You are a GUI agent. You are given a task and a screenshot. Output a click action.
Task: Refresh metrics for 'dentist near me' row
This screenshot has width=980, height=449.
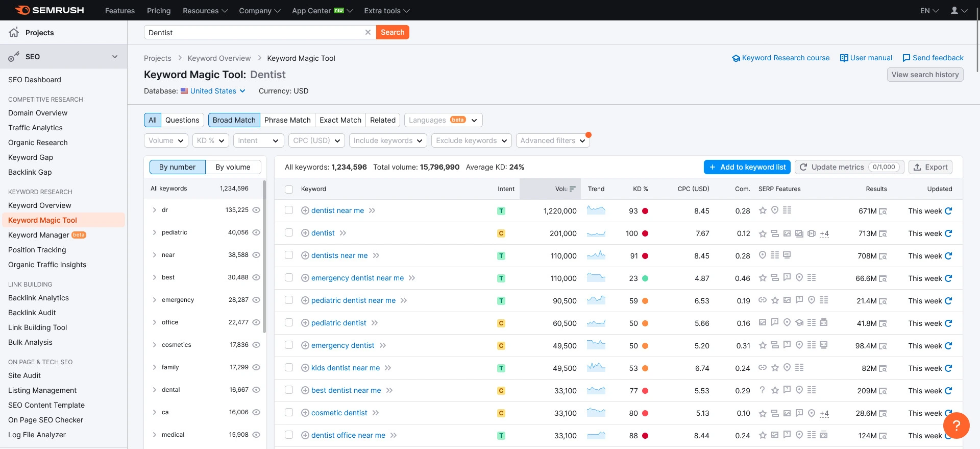[948, 210]
